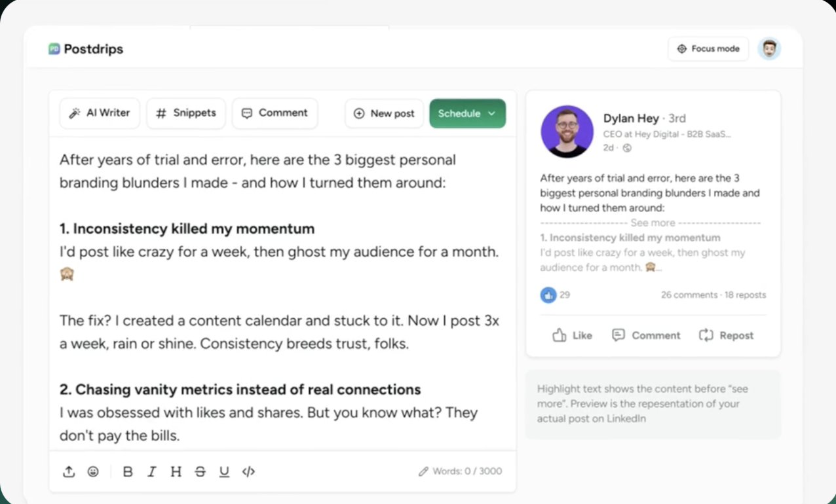Repost the previewed LinkedIn post
The width and height of the screenshot is (836, 504).
point(725,334)
